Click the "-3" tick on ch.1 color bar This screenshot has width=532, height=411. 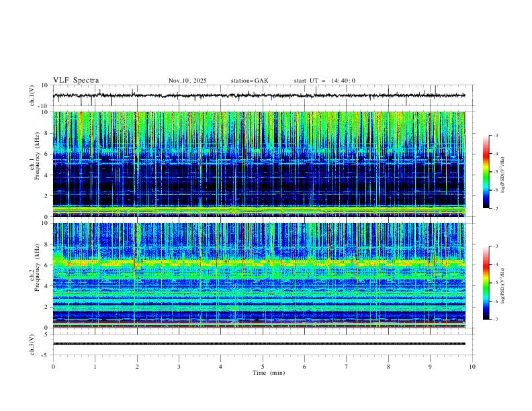click(x=495, y=135)
